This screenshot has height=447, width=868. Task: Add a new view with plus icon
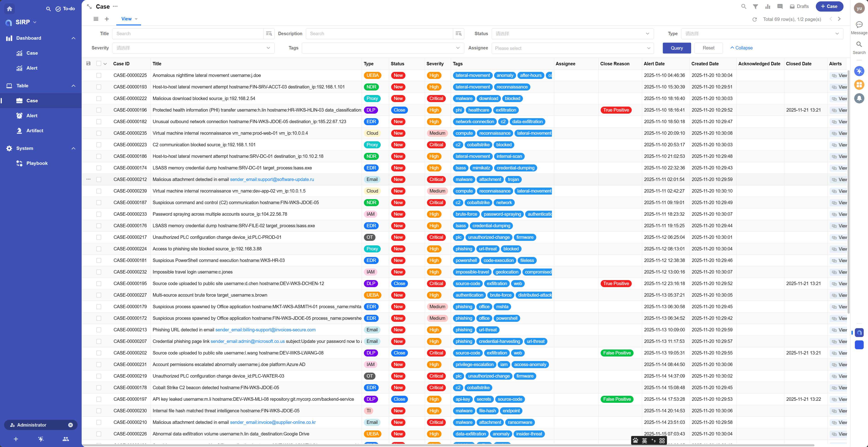point(107,19)
